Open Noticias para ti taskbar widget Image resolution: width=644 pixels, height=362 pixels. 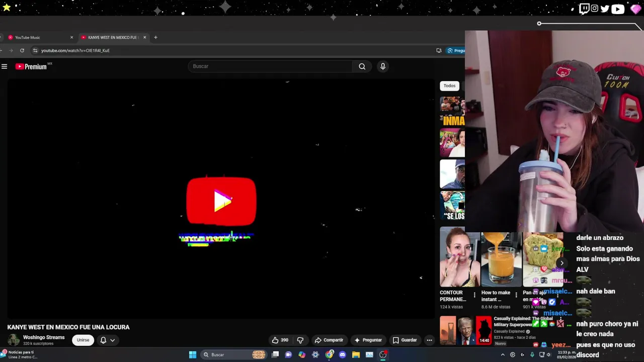[x=19, y=354]
